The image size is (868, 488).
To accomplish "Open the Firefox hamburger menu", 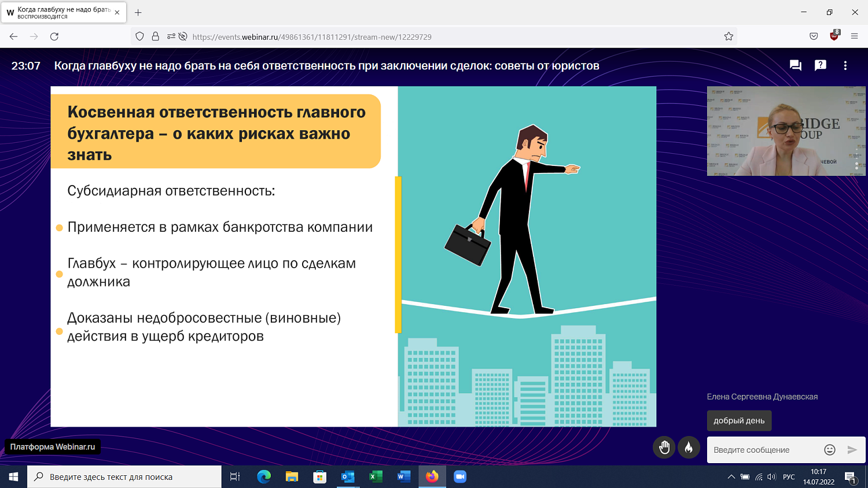I will click(x=854, y=35).
